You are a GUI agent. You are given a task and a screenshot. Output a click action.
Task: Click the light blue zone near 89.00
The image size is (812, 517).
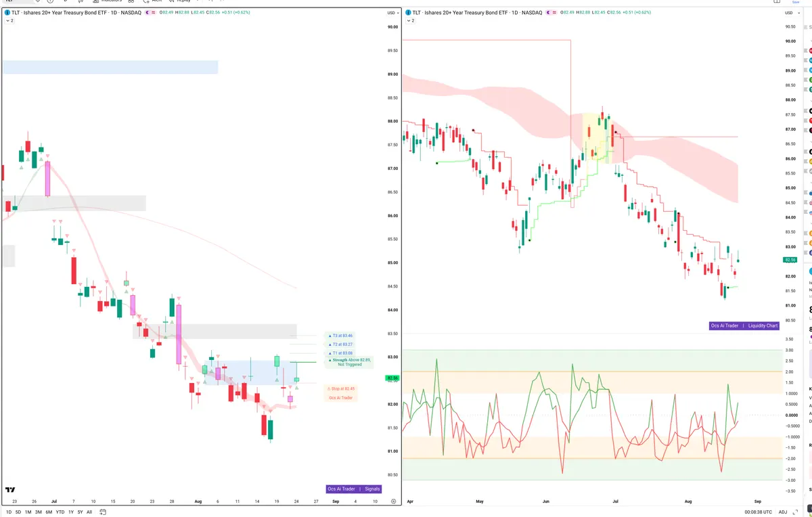coord(110,67)
